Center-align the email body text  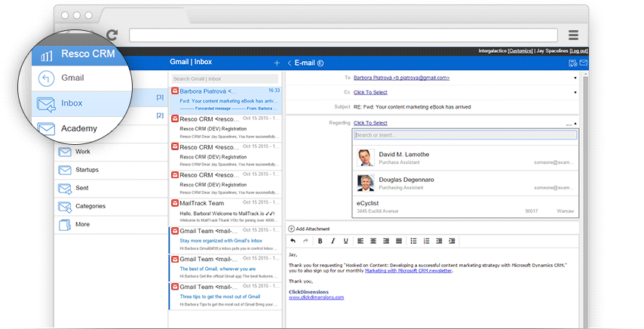[x=373, y=241]
